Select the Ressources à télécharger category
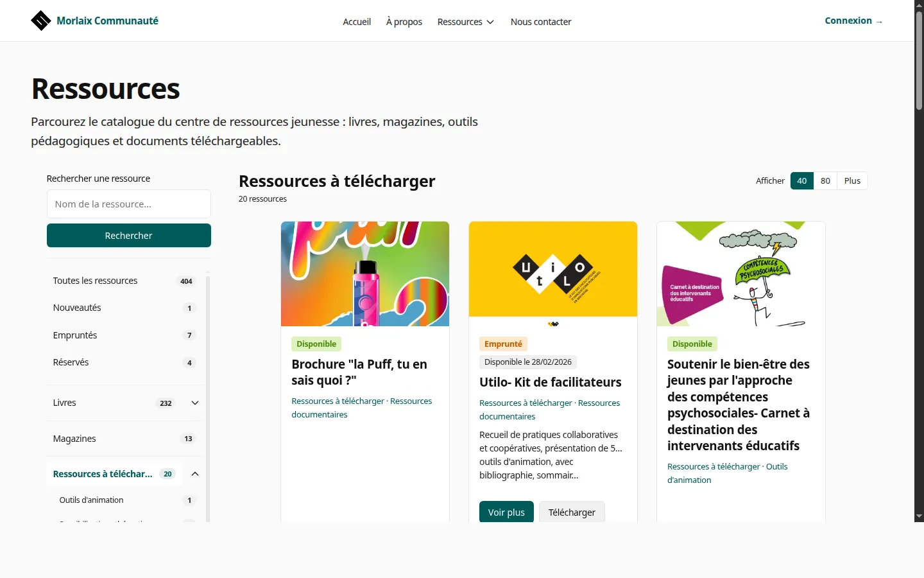The image size is (924, 578). pyautogui.click(x=114, y=474)
